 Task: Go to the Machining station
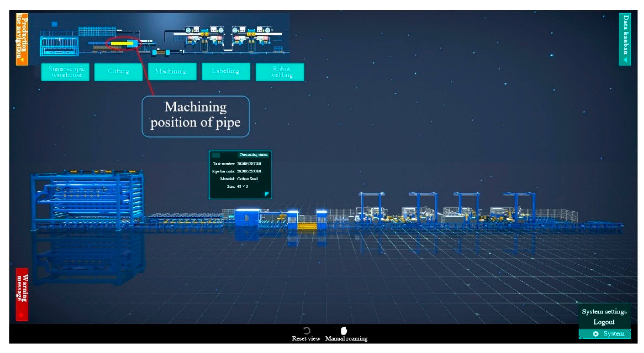172,71
